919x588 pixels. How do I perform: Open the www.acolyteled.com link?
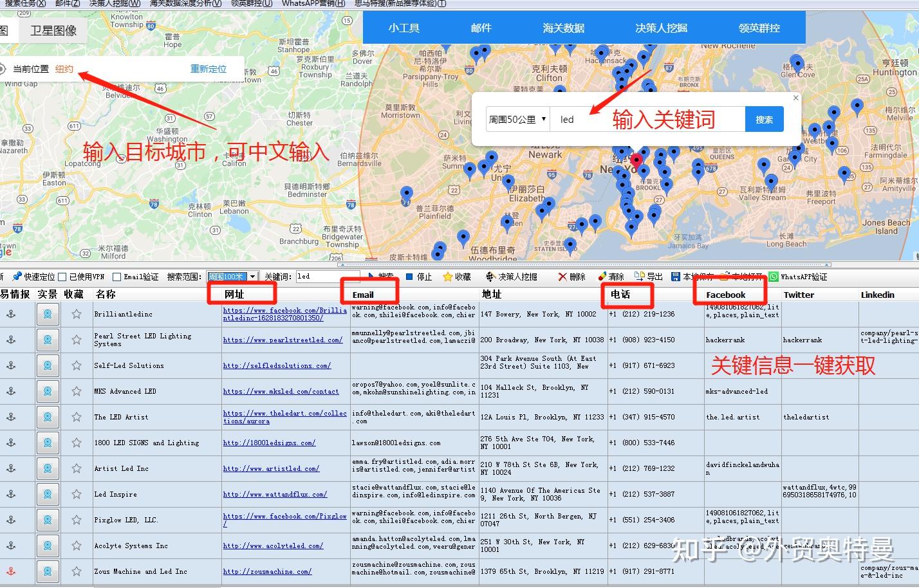coord(273,546)
